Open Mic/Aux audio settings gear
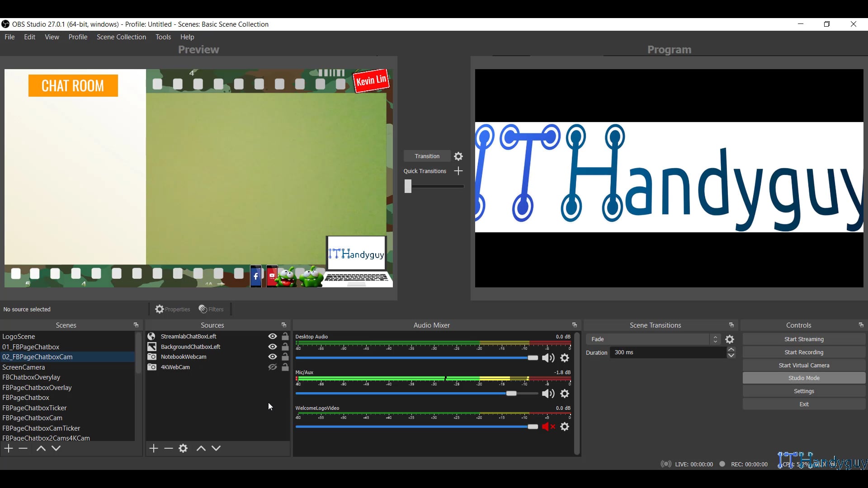This screenshot has height=488, width=868. pos(565,394)
